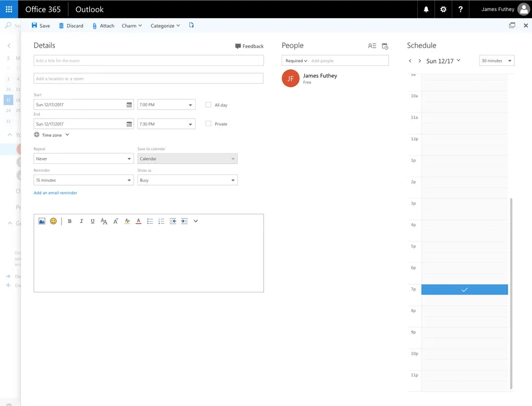Click the Outlook app title
The height and width of the screenshot is (406, 532).
[89, 9]
